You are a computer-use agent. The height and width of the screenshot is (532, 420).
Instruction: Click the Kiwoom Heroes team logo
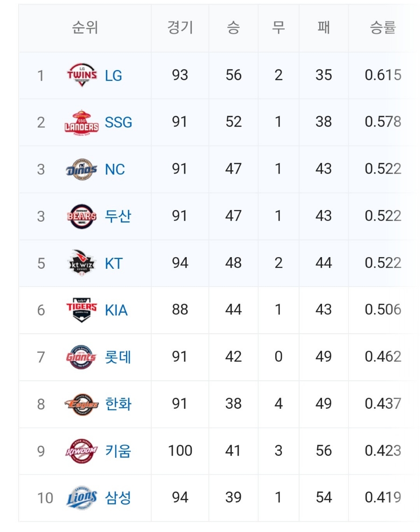[82, 451]
